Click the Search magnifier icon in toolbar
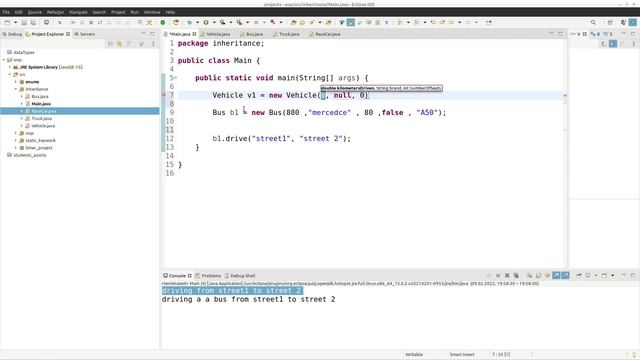640x360 pixels. point(593,22)
